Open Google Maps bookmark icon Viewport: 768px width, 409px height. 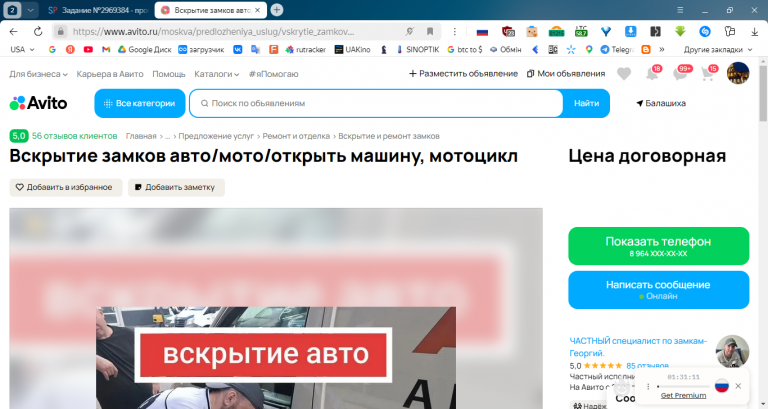589,49
